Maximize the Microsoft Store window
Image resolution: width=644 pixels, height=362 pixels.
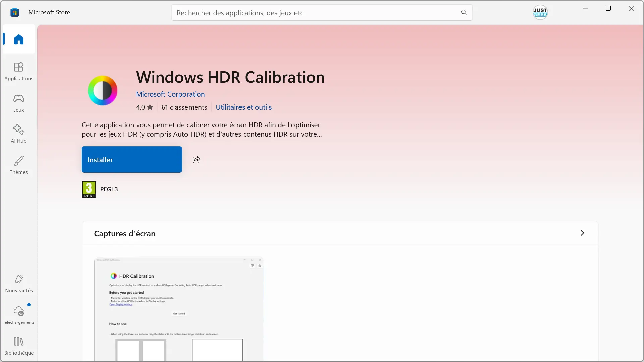click(x=608, y=8)
